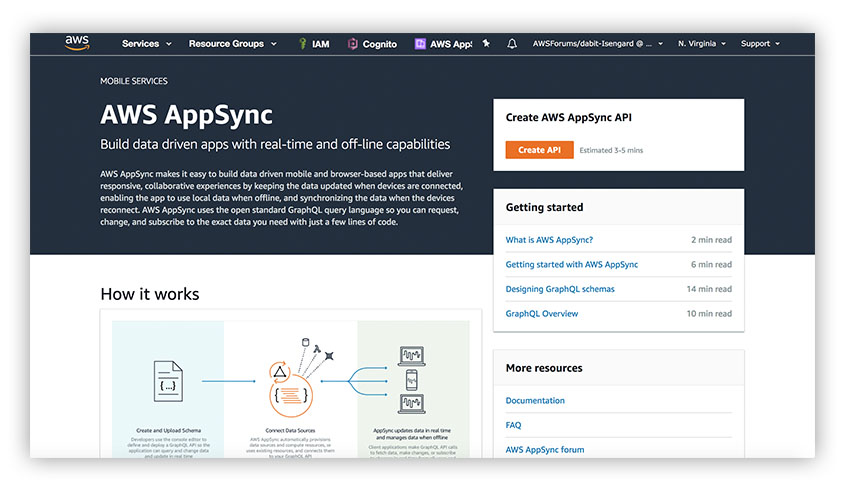Image resolution: width=850 pixels, height=501 pixels.
Task: Open Getting started with AWS AppSync link
Action: point(571,264)
